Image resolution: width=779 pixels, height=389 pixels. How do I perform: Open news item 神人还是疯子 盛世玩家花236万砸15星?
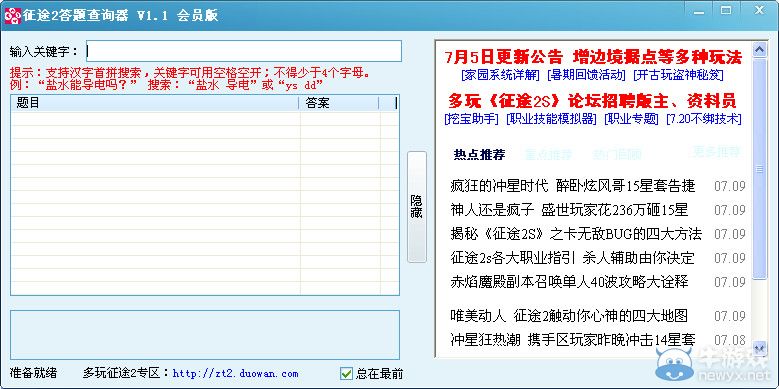pyautogui.click(x=569, y=210)
